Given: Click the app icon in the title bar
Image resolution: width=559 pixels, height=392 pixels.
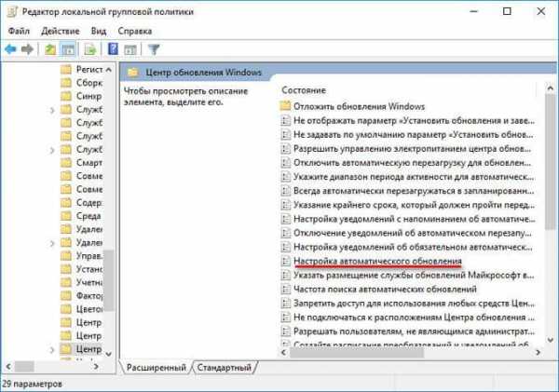Looking at the screenshot, I should point(12,12).
